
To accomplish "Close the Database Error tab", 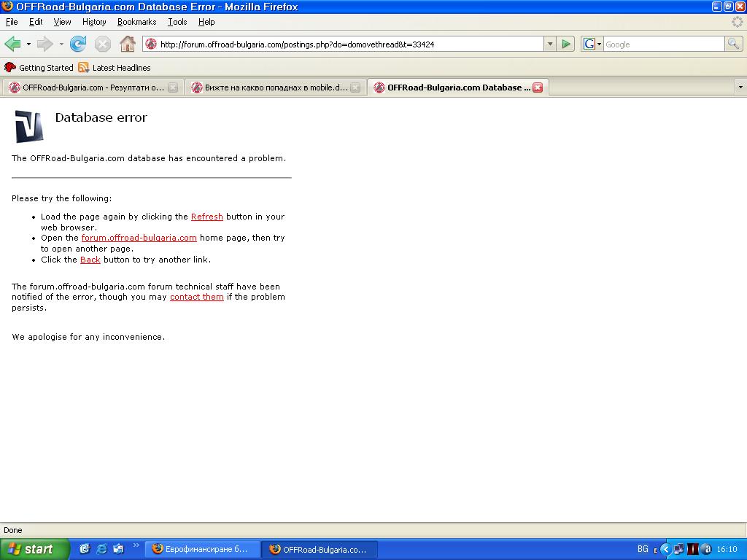I will tap(538, 87).
